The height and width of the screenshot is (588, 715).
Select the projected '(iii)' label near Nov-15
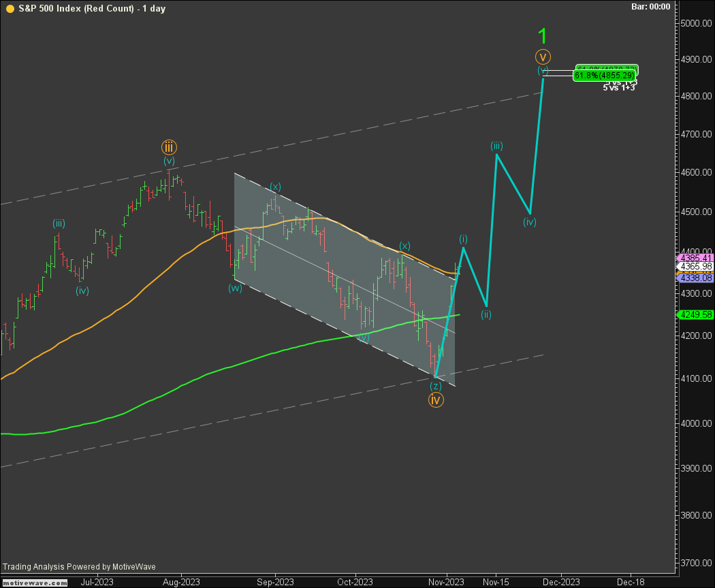(496, 146)
